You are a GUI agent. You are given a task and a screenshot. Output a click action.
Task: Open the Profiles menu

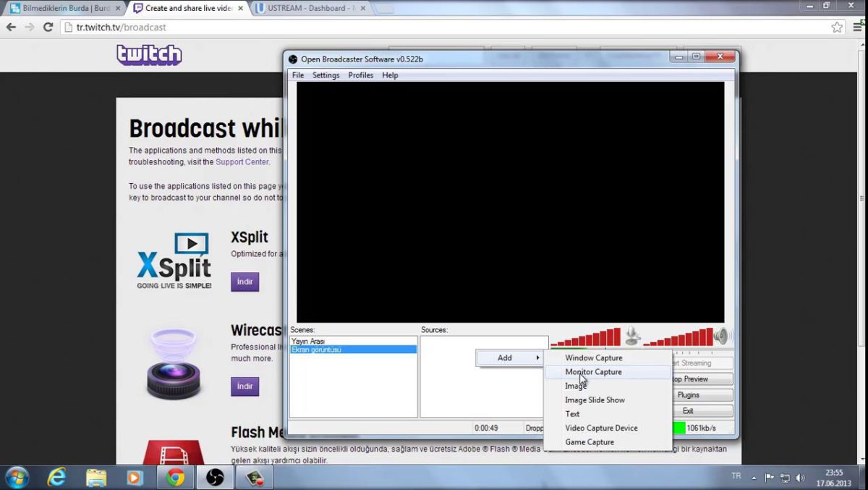(x=360, y=75)
